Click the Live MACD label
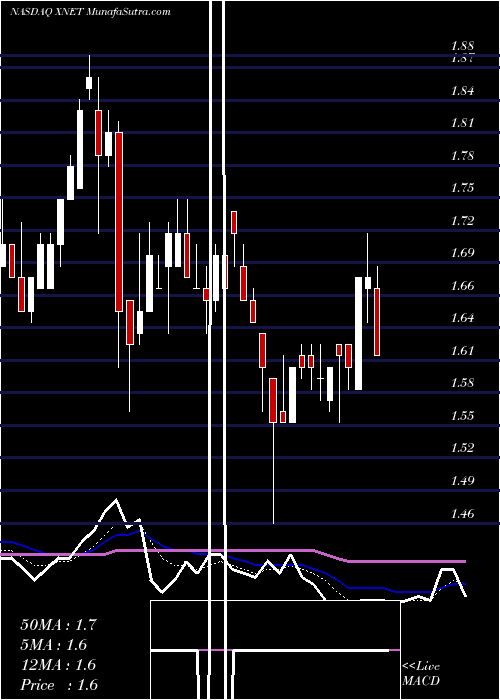The height and width of the screenshot is (700, 500). click(x=421, y=673)
